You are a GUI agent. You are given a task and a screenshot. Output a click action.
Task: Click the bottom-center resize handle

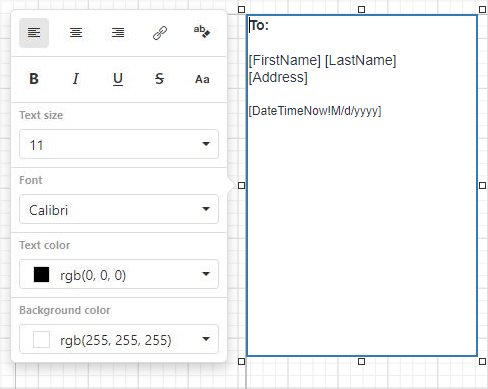(361, 362)
